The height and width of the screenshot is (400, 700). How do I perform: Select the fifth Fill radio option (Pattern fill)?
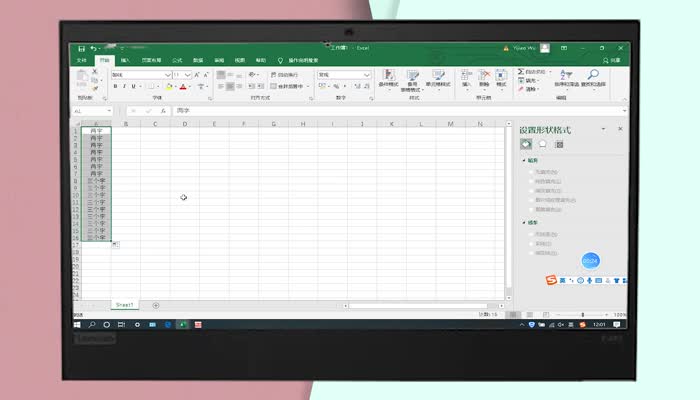tap(531, 209)
